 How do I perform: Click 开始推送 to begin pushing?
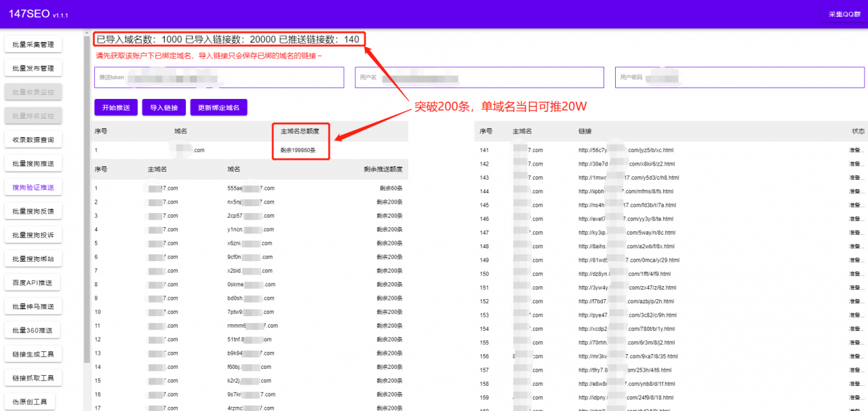[115, 107]
